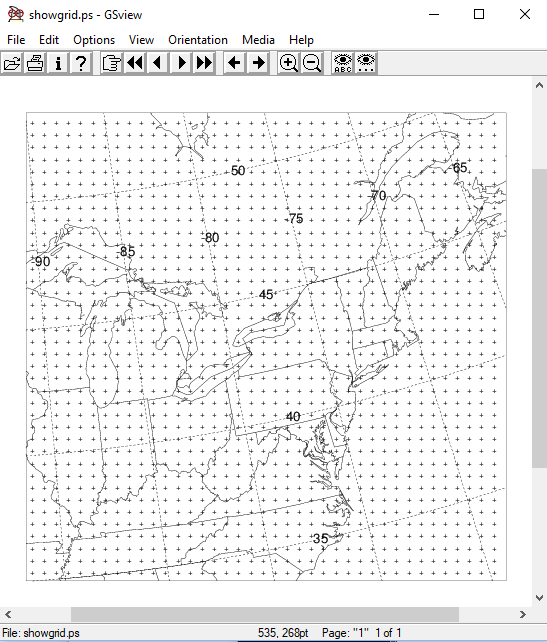Skip back pages with double-left arrow
547x642 pixels.
pyautogui.click(x=135, y=63)
